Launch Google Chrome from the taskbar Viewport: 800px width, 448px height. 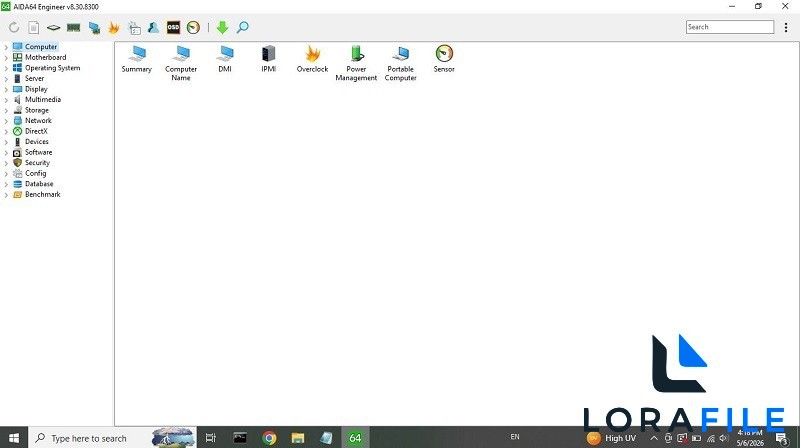point(269,438)
